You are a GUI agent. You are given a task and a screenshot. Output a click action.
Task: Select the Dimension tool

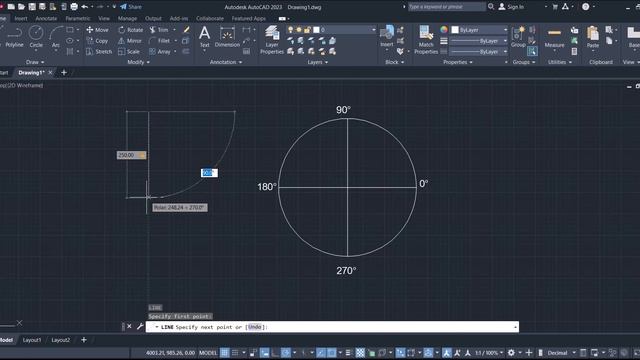[x=227, y=37]
